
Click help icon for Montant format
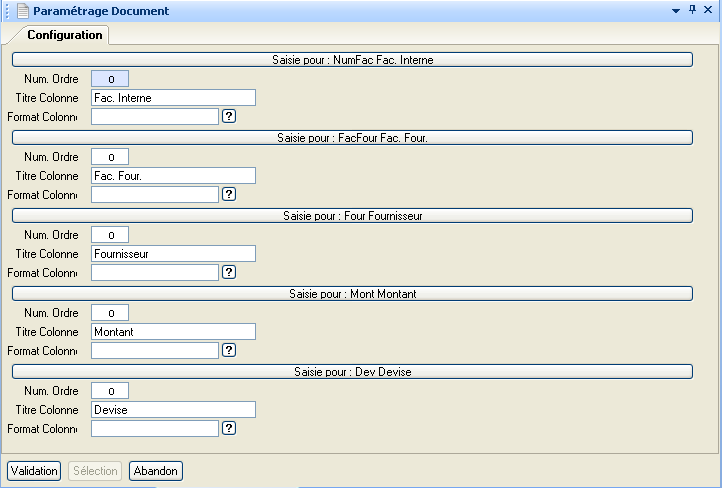[228, 350]
